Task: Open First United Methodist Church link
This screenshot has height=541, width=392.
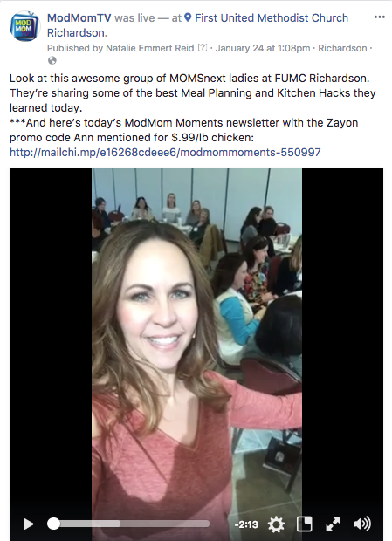Action: tap(197, 25)
